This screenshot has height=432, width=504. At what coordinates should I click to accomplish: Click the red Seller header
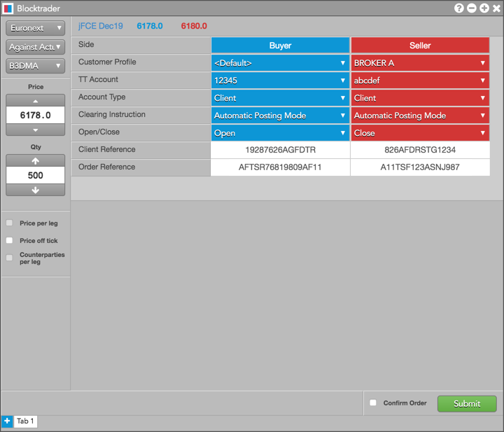point(420,46)
